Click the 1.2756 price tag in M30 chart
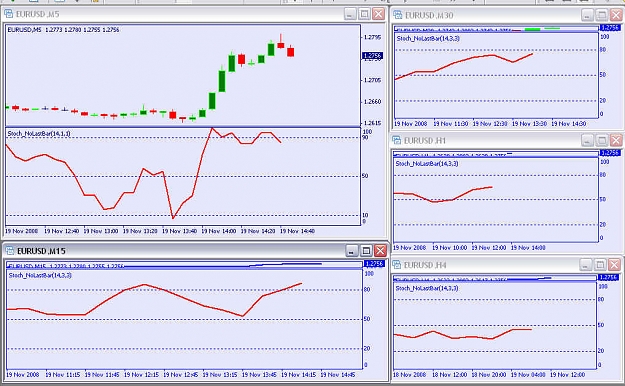625x386 pixels. point(610,28)
